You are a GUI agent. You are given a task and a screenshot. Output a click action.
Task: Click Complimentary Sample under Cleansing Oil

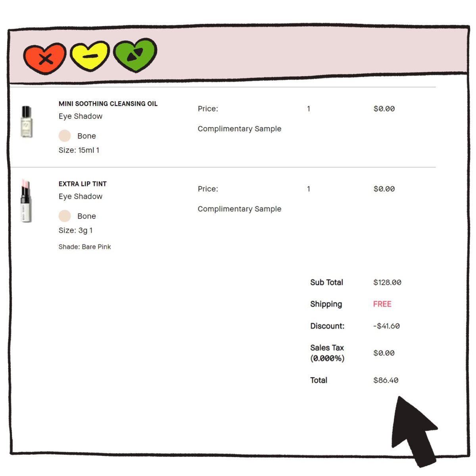pyautogui.click(x=240, y=129)
